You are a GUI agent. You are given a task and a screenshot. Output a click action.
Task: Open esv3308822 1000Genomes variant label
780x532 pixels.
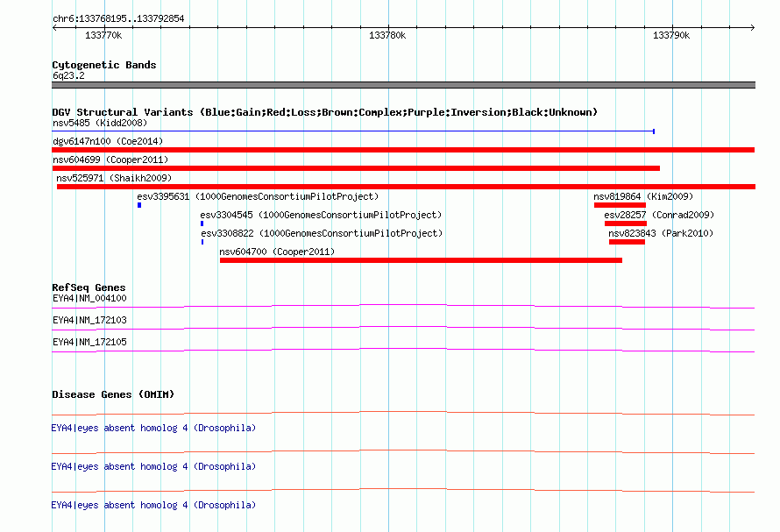tap(322, 233)
